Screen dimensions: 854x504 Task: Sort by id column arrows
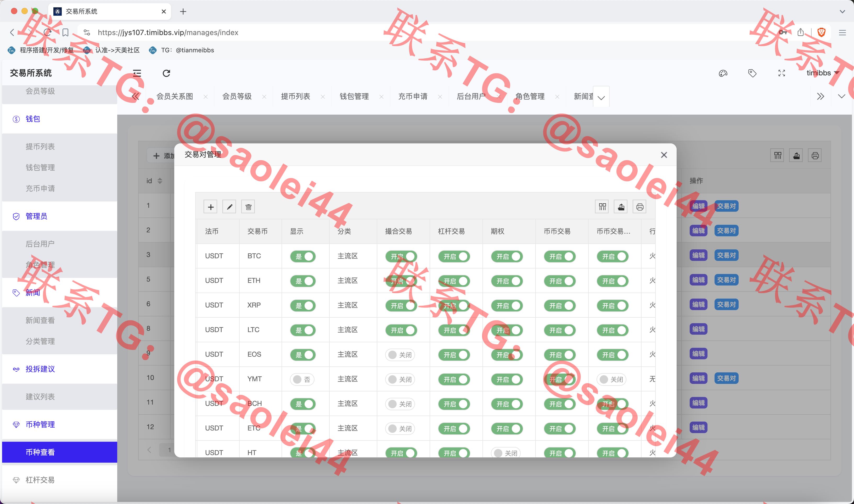click(160, 181)
